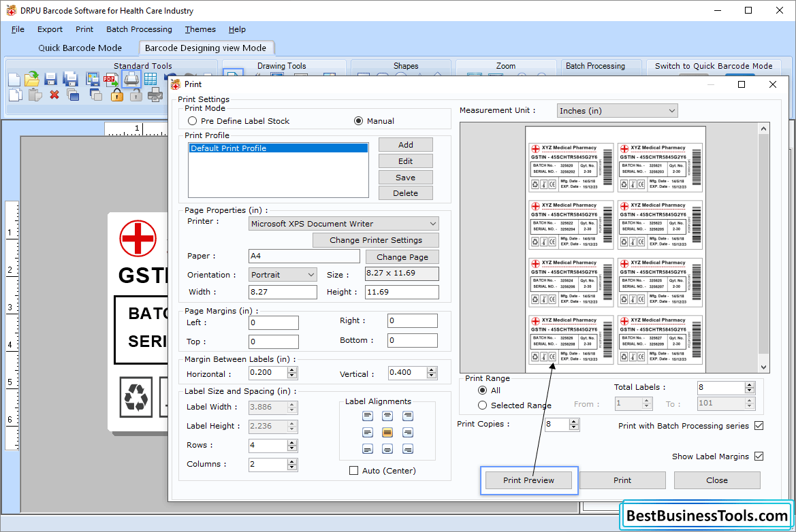Click the Export to PDF icon
796x532 pixels.
(x=111, y=79)
